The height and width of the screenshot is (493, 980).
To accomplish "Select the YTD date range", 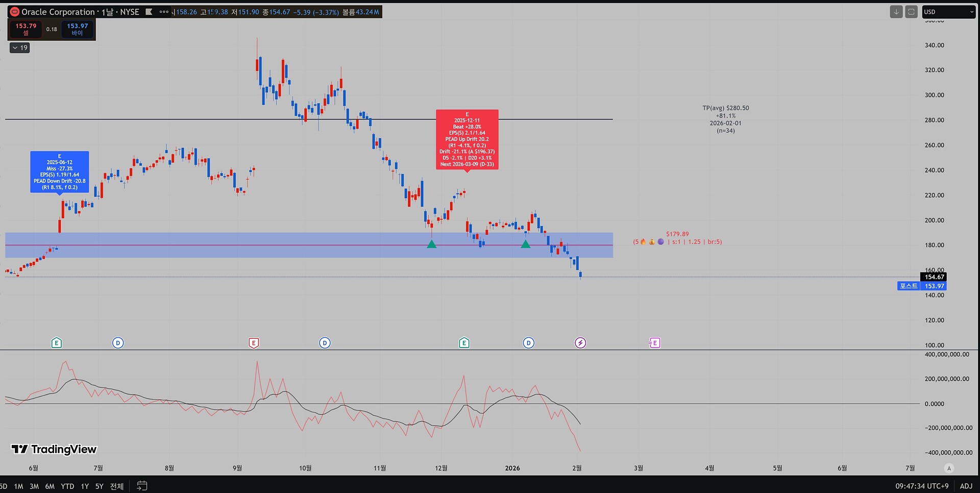I will click(67, 486).
